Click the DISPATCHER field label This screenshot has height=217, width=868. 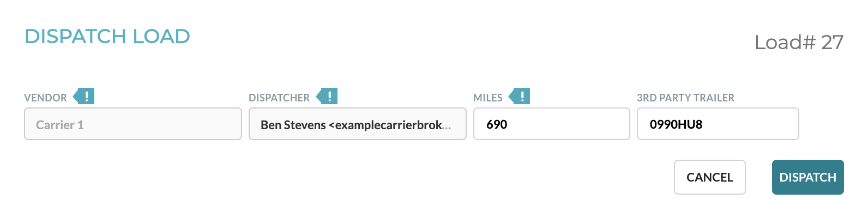[279, 98]
